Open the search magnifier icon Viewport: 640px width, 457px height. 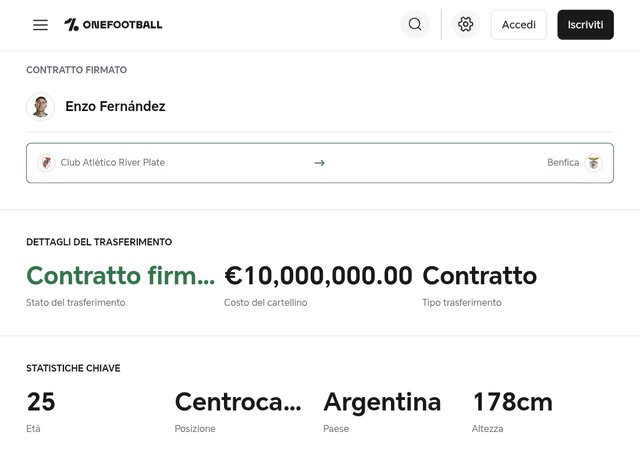(415, 25)
